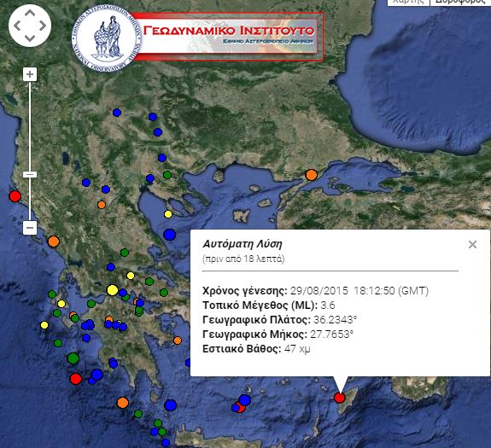Pan the map down with the arrow control
This screenshot has width=491, height=448.
30,38
